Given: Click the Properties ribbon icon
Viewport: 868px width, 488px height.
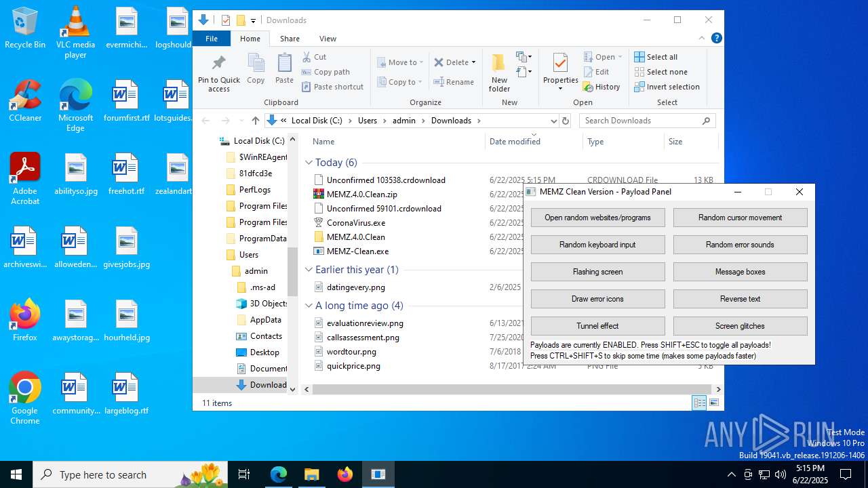Looking at the screenshot, I should 560,64.
